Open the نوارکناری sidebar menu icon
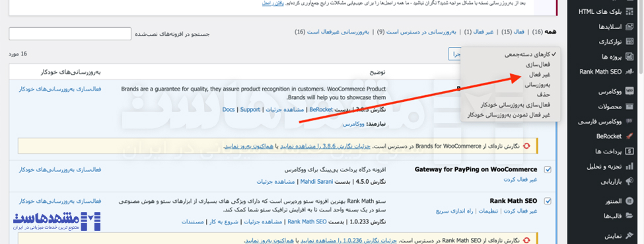 (x=629, y=42)
